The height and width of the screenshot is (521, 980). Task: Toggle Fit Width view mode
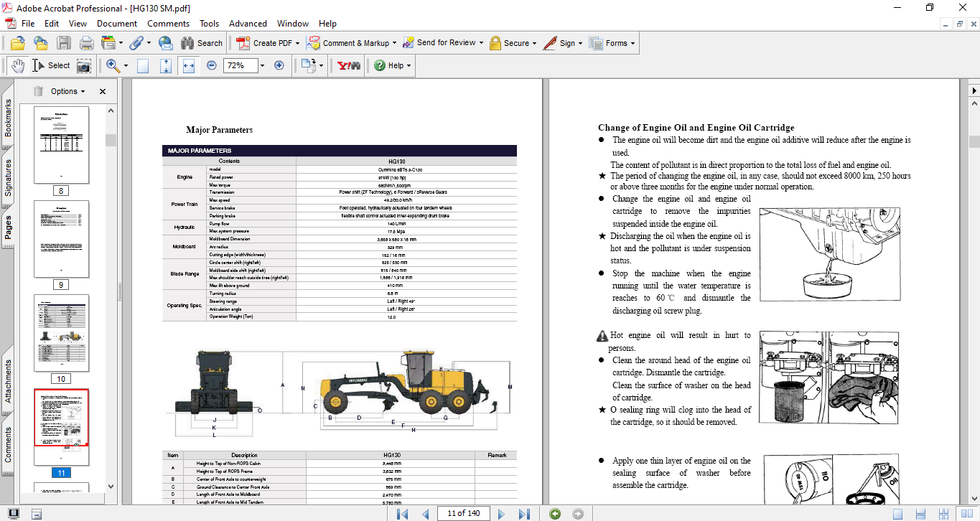point(189,65)
